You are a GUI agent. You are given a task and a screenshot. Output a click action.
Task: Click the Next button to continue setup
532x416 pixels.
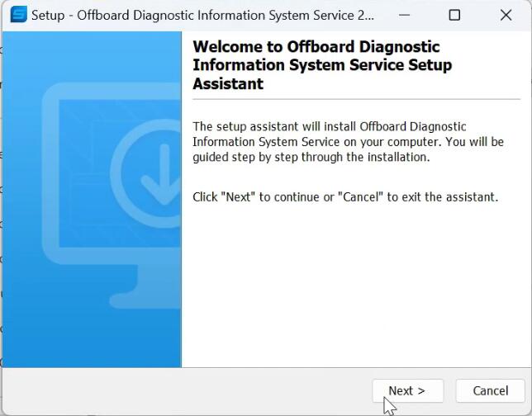pos(408,390)
